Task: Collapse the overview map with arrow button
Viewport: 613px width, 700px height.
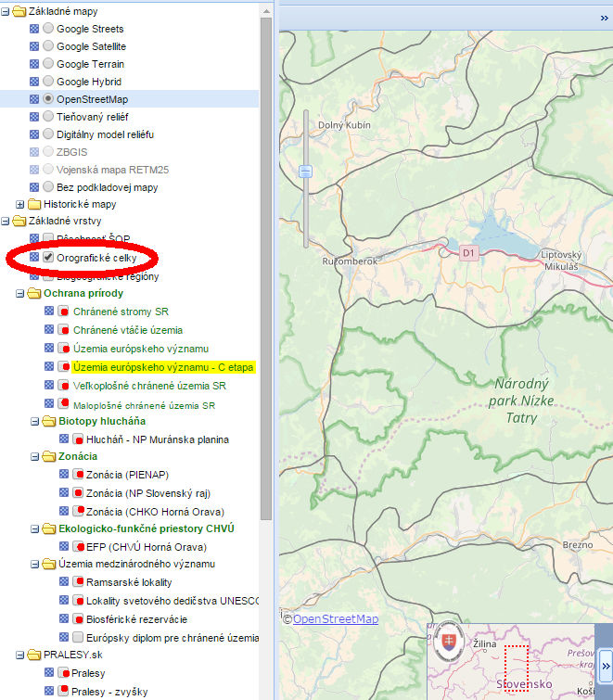Action: pyautogui.click(x=605, y=665)
